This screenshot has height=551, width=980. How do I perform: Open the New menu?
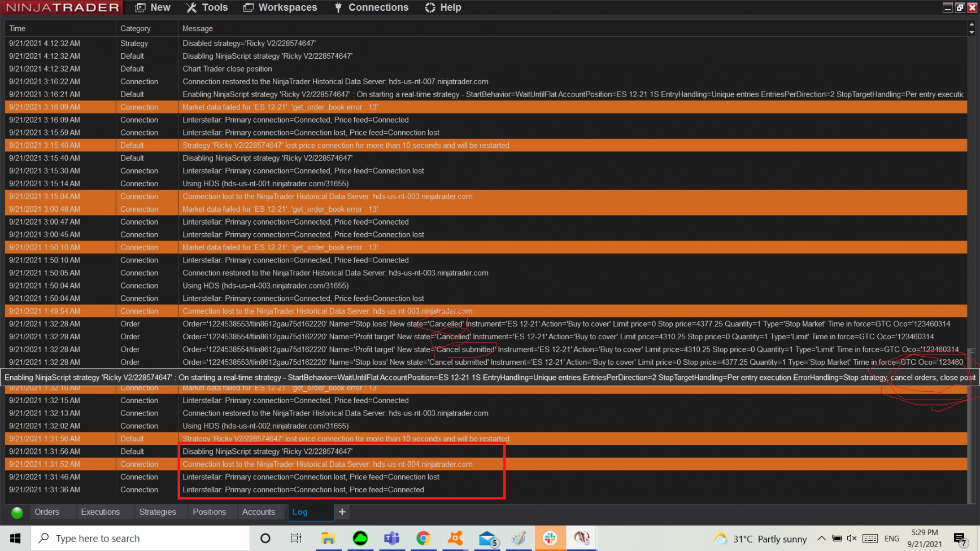pos(153,7)
